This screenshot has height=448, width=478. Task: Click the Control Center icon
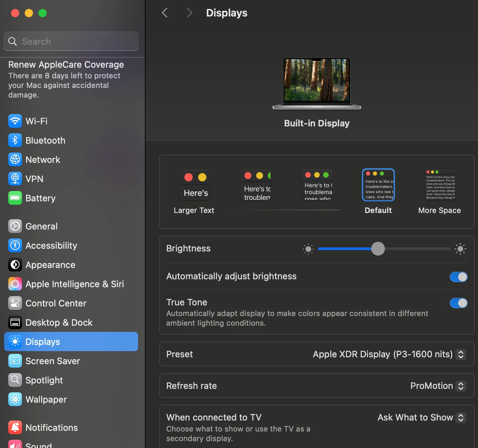click(x=15, y=303)
